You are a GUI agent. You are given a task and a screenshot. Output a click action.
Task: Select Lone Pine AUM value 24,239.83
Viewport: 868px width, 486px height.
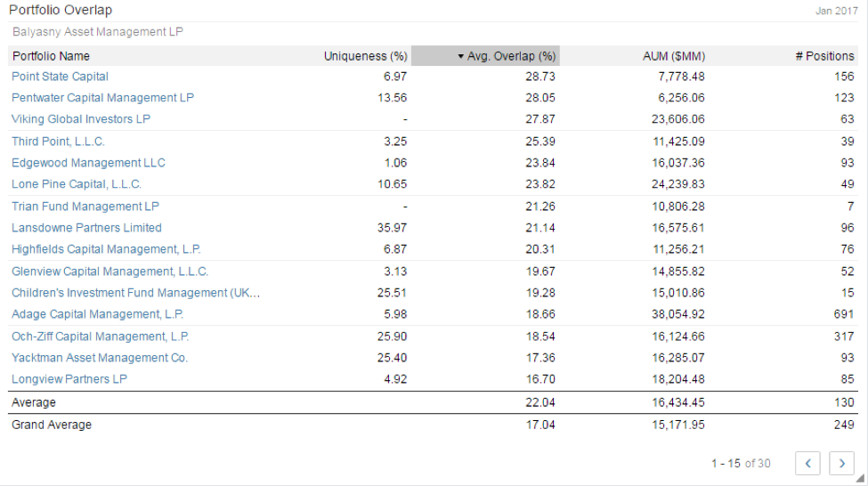[678, 183]
